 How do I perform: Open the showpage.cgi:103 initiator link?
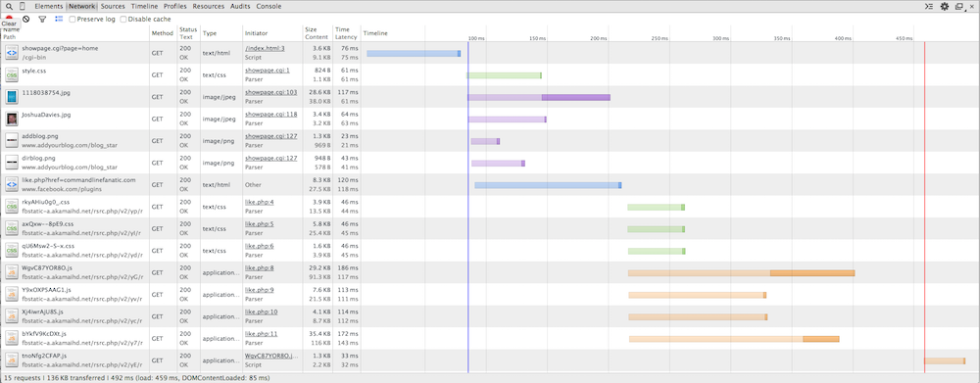coord(270,92)
